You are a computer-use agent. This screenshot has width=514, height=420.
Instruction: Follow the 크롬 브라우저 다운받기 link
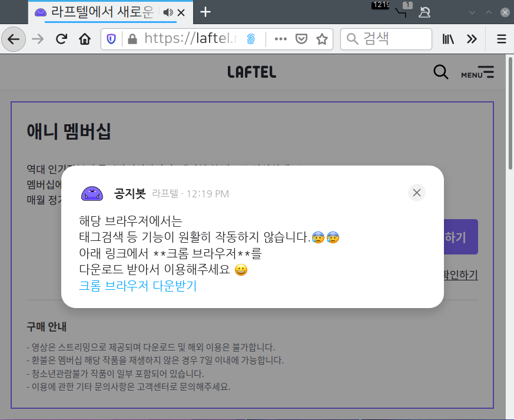138,286
